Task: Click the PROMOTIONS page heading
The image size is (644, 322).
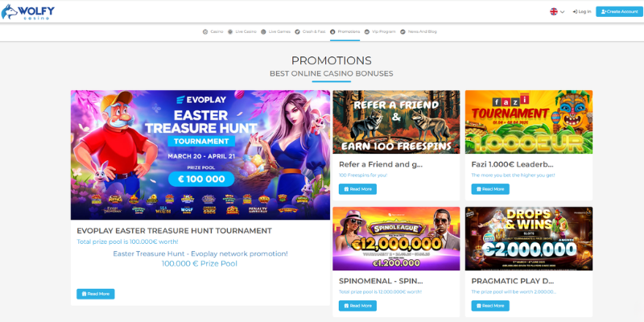Action: point(332,61)
